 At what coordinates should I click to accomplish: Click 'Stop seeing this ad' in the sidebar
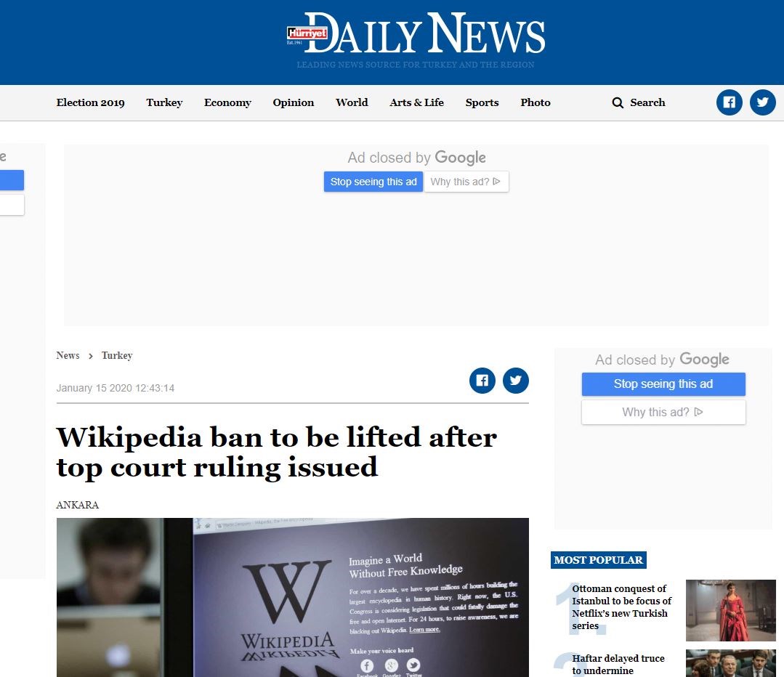click(x=663, y=384)
